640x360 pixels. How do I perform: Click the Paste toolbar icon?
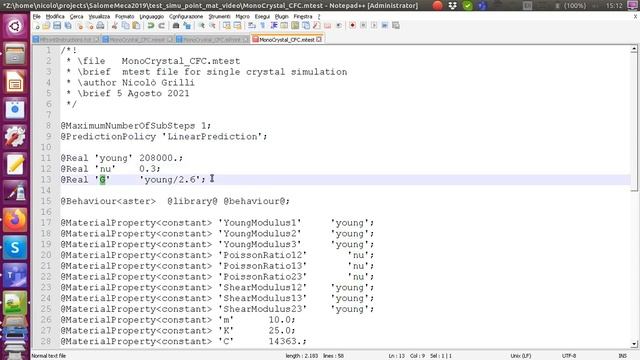136,26
